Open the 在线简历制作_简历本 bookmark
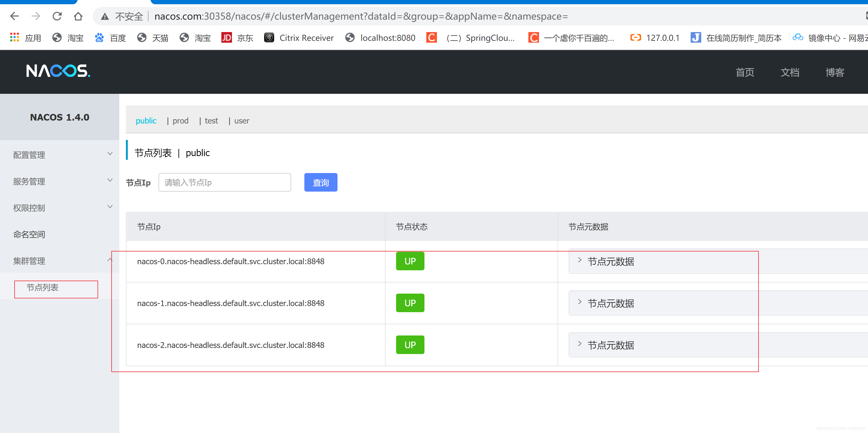 coord(736,38)
